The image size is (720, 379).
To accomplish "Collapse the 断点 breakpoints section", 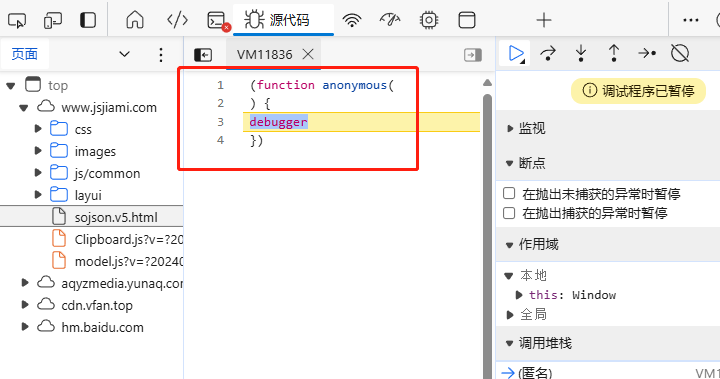I will [x=509, y=164].
